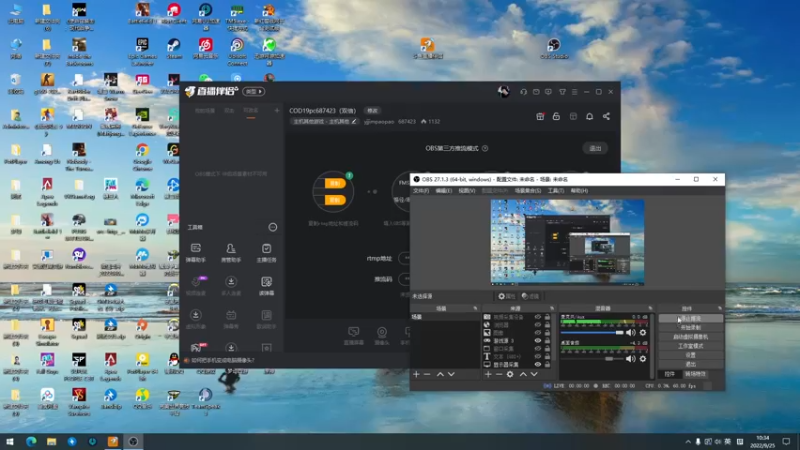The height and width of the screenshot is (450, 800).
Task: Open source properties gear in OBS Sources toolbar
Action: click(510, 374)
